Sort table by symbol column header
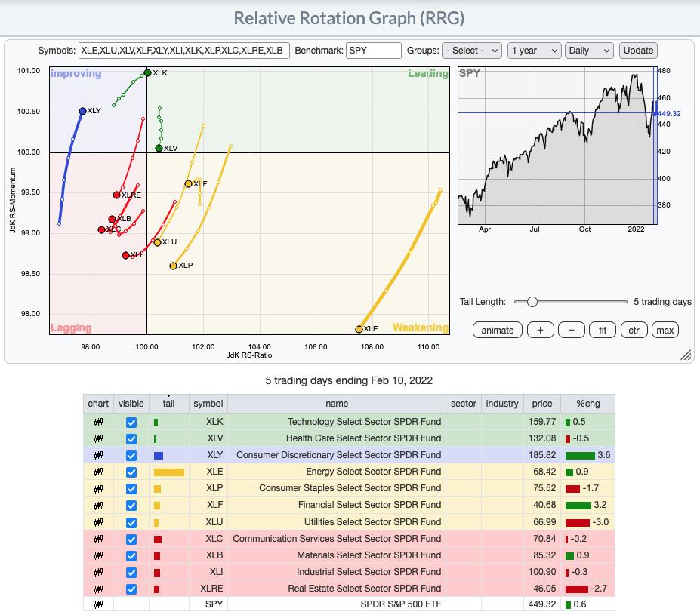 tap(208, 404)
